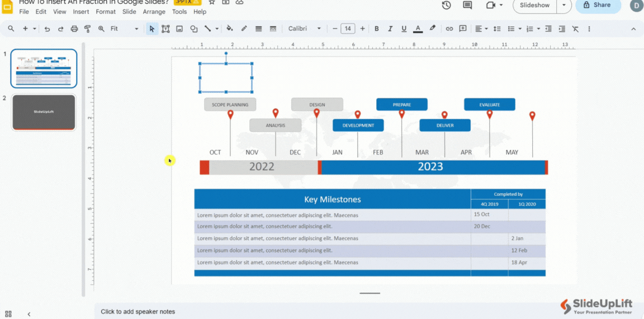Open the three-dot More toolbar options
Screen dimensions: 644x319
point(589,29)
